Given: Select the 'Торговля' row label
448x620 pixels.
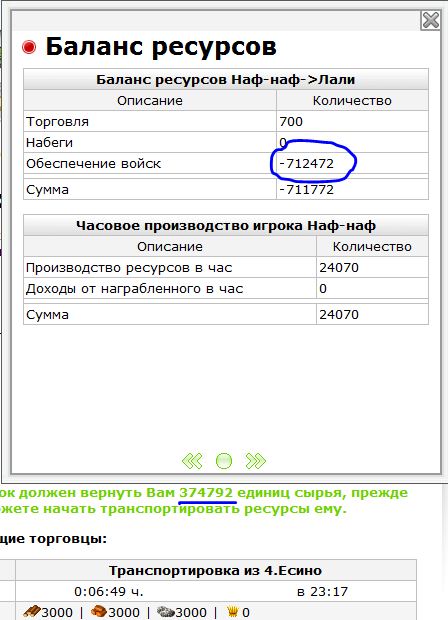Looking at the screenshot, I should point(57,121).
